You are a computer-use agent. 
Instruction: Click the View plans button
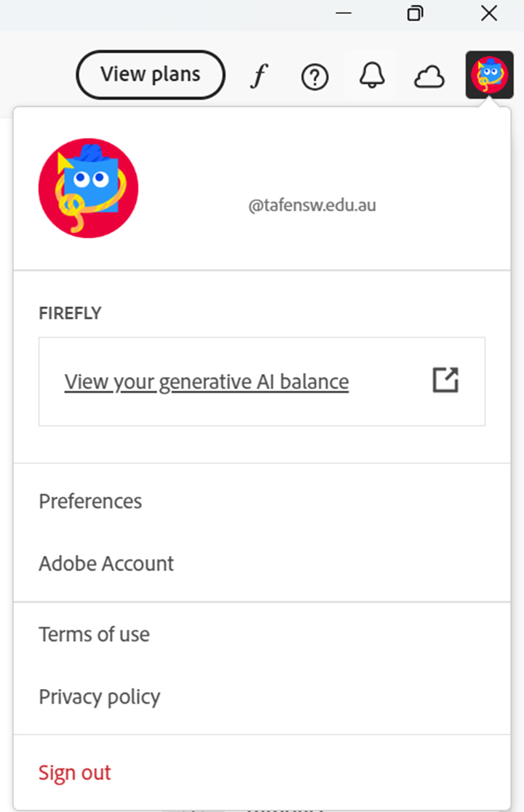coord(151,74)
